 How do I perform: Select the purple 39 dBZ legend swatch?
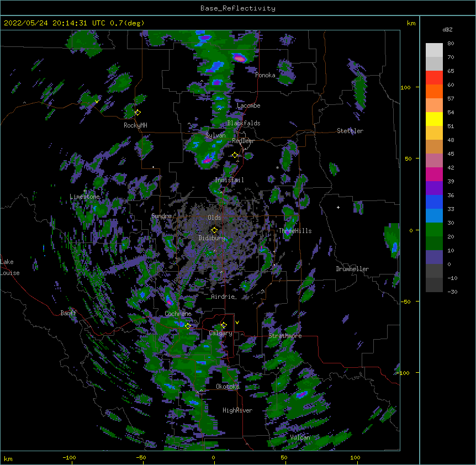click(434, 188)
